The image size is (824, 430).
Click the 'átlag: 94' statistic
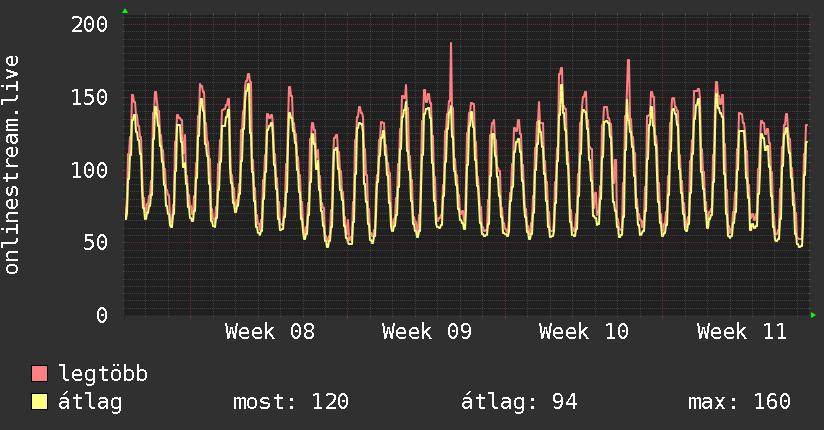519,402
